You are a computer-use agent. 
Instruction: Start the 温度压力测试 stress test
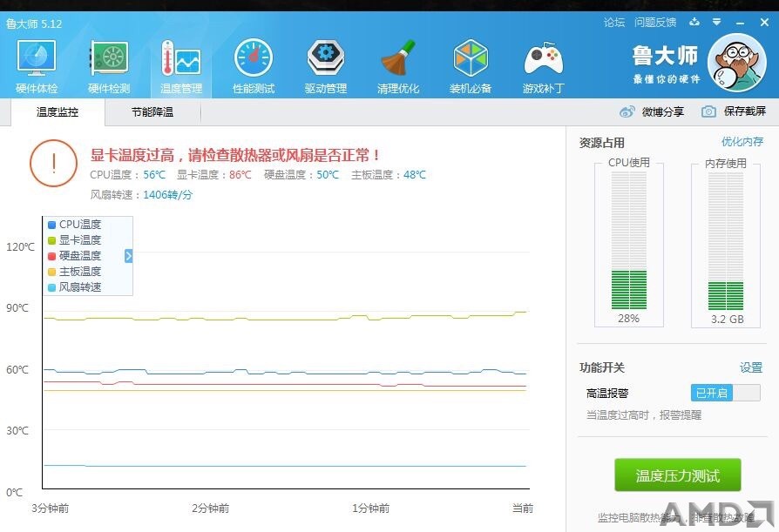tap(678, 475)
